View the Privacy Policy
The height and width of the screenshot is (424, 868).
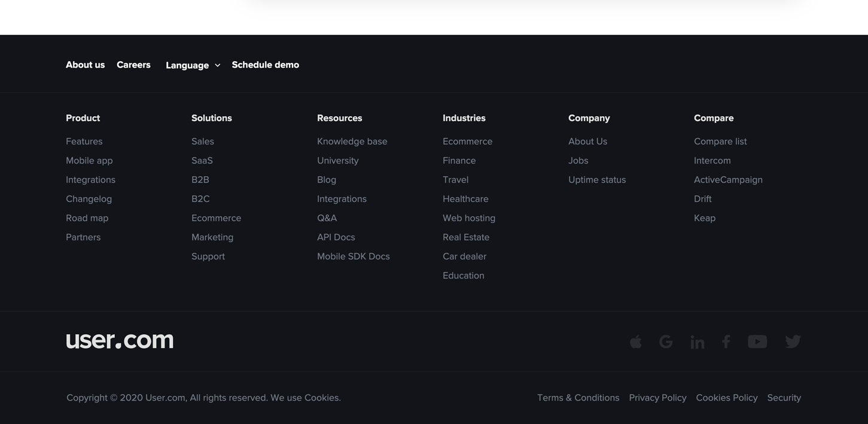click(657, 398)
